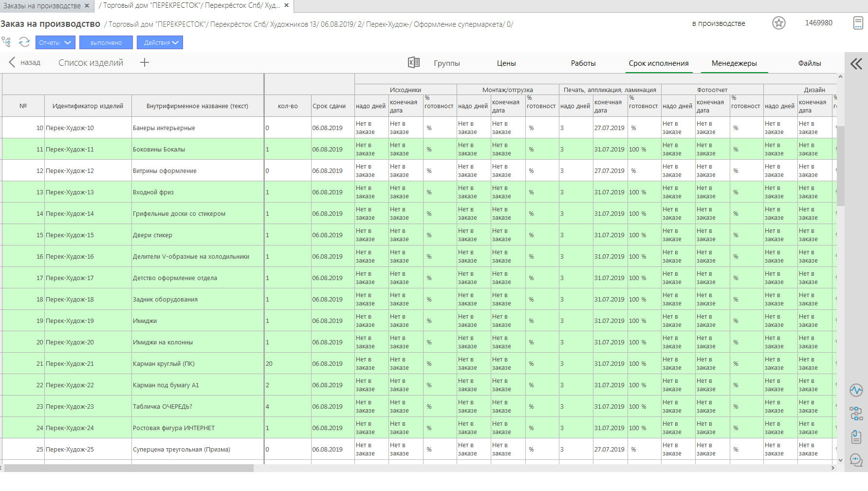The width and height of the screenshot is (868, 491).
Task: Toggle on the Работы columns
Action: (x=583, y=63)
